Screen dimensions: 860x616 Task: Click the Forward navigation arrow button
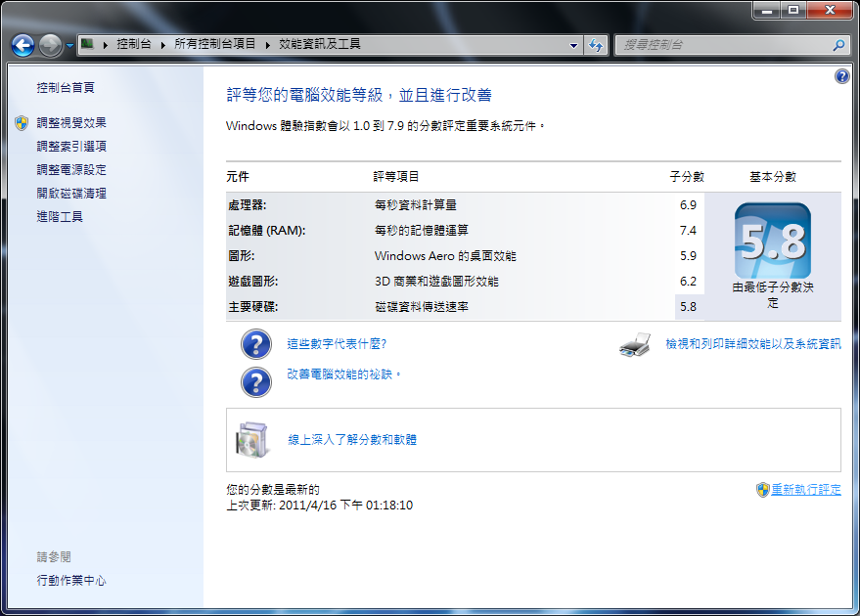[51, 46]
